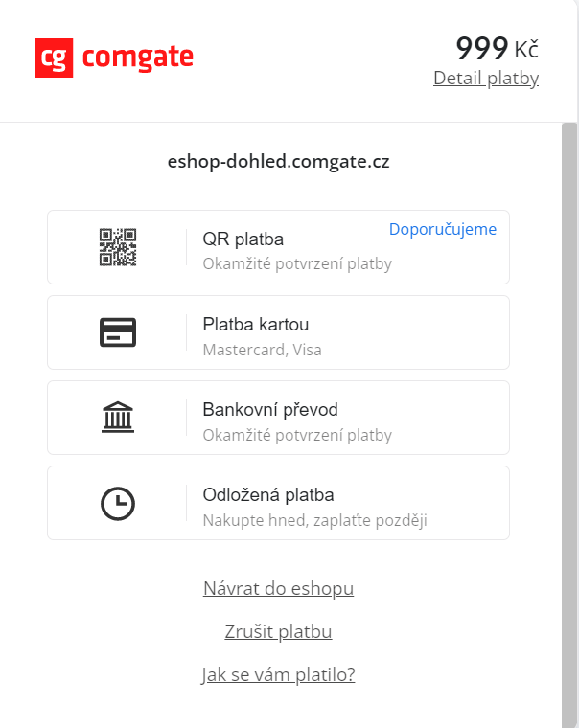Click the clock deferred payment icon

[x=118, y=503]
